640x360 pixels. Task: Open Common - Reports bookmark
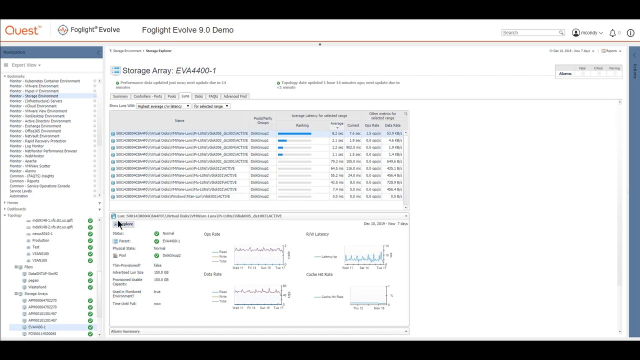click(24, 181)
